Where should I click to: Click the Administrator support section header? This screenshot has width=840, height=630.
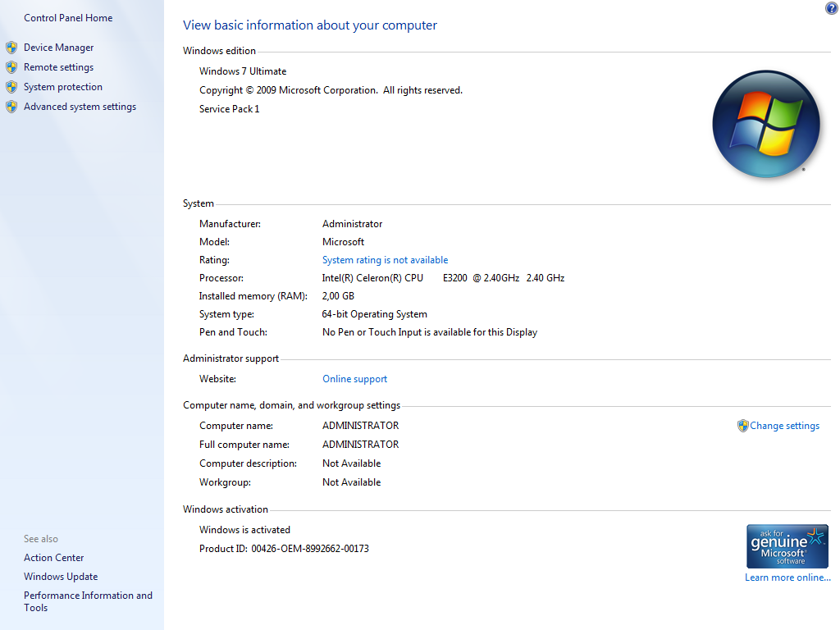[x=231, y=358]
